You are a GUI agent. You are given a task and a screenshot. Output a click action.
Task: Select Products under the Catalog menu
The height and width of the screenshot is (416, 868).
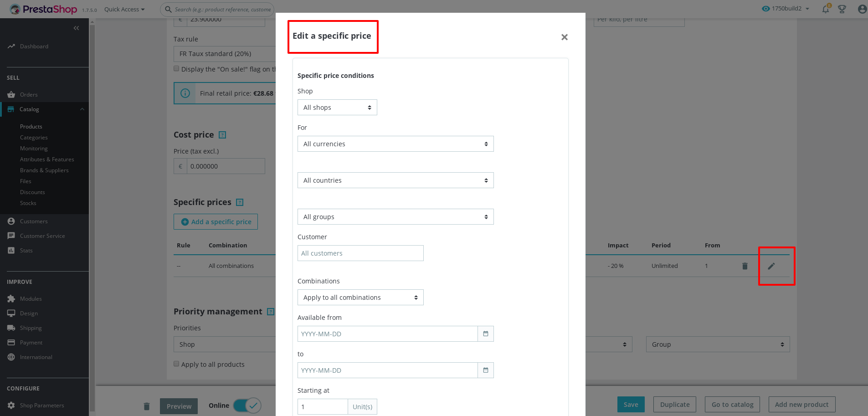31,126
